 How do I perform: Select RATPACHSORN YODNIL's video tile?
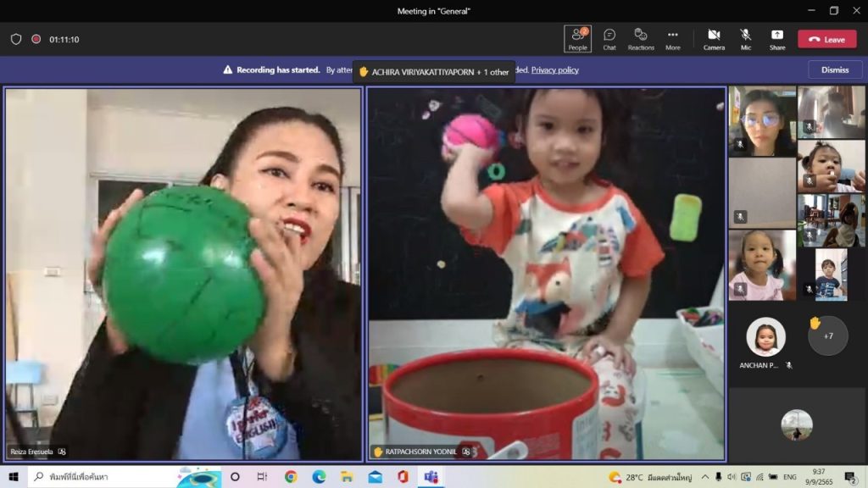[x=547, y=274]
